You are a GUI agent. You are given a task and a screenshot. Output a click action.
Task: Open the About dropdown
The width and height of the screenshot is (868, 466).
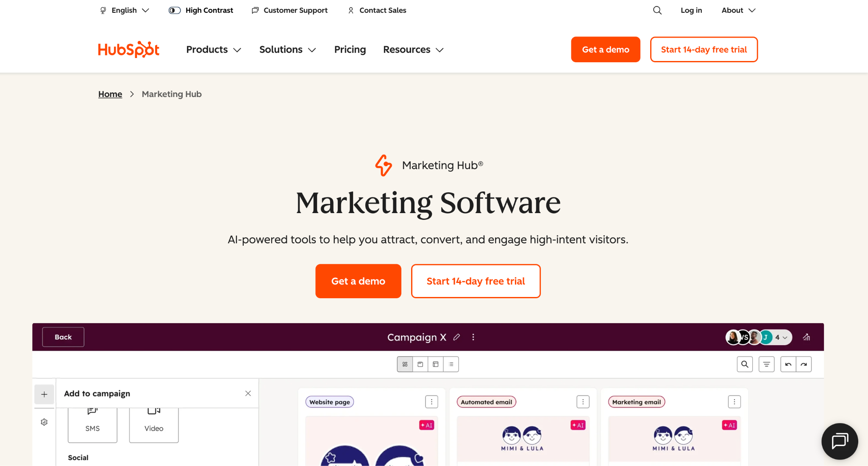tap(739, 10)
